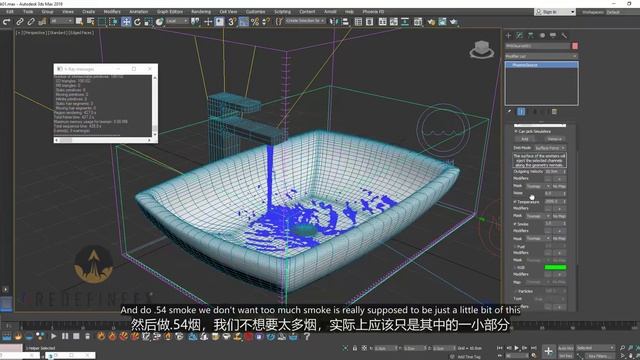Viewport: 640px width, 360px height.
Task: Open Render Setup from the toolbar
Action: coord(431,22)
